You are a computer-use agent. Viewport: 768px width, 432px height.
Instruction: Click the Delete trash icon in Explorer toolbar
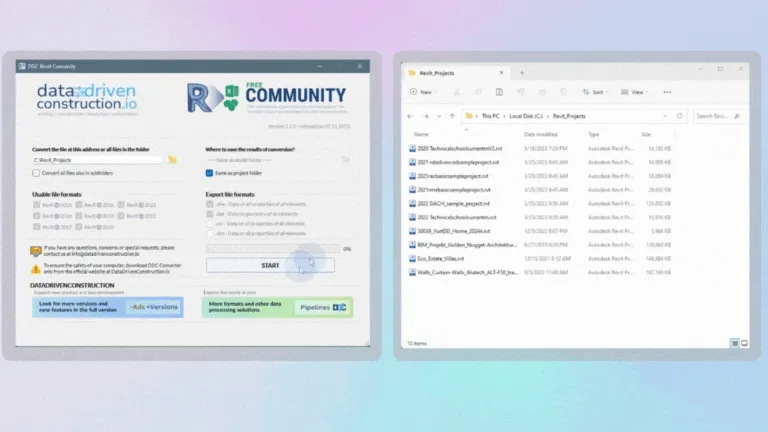pos(563,92)
